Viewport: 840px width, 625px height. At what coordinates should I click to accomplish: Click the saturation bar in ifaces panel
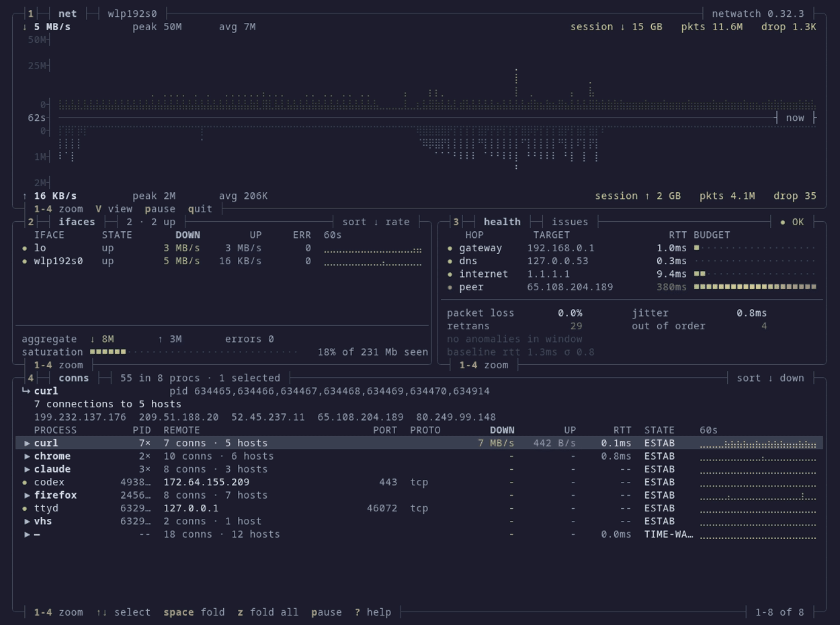(x=194, y=352)
